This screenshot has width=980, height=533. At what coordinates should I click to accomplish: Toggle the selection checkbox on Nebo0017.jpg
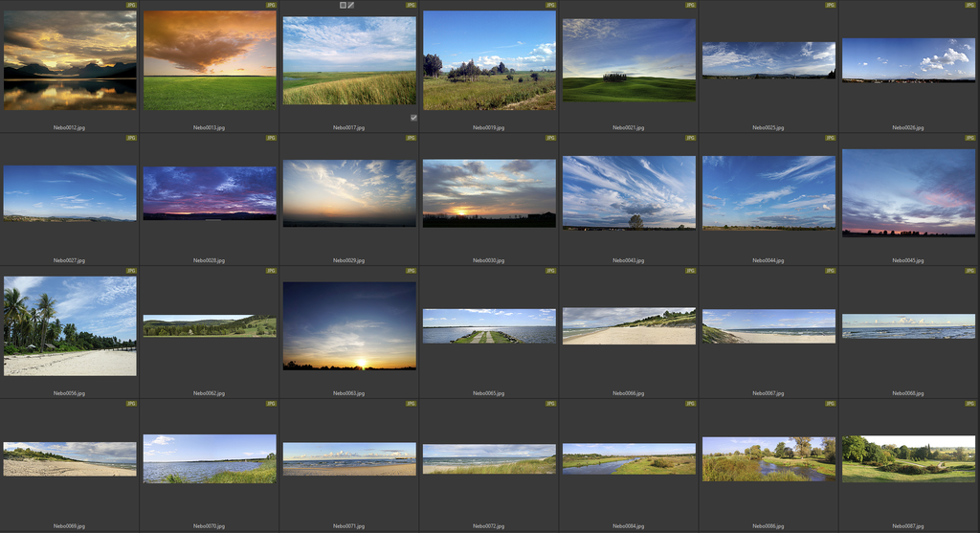pyautogui.click(x=413, y=118)
